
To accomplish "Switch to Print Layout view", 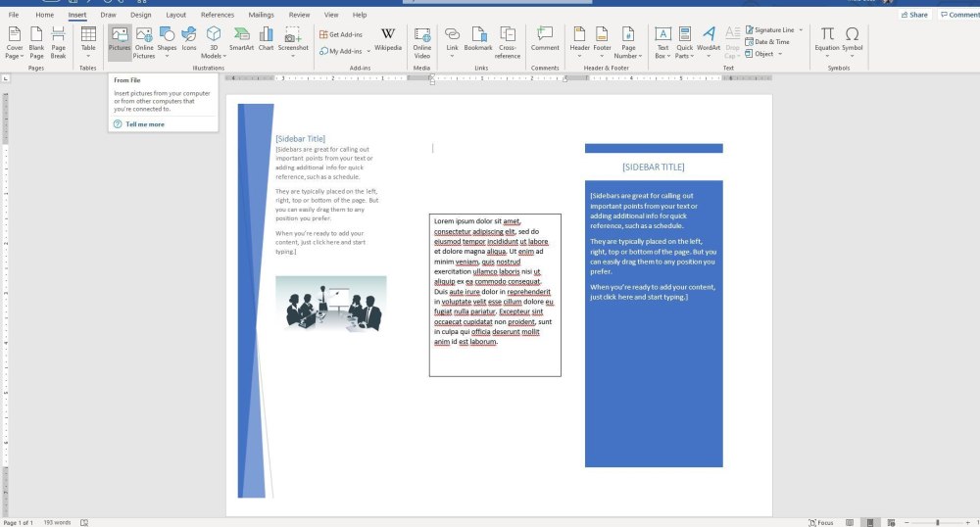I will (869, 523).
